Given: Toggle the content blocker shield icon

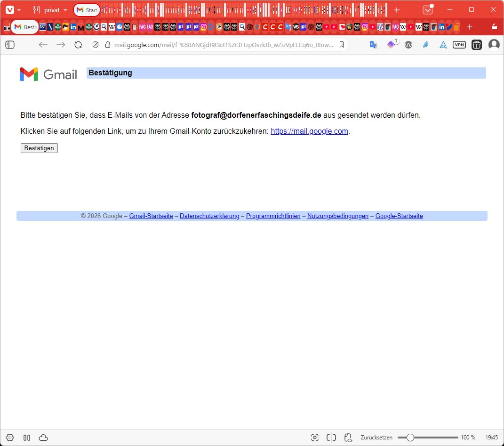Looking at the screenshot, I should [96, 45].
